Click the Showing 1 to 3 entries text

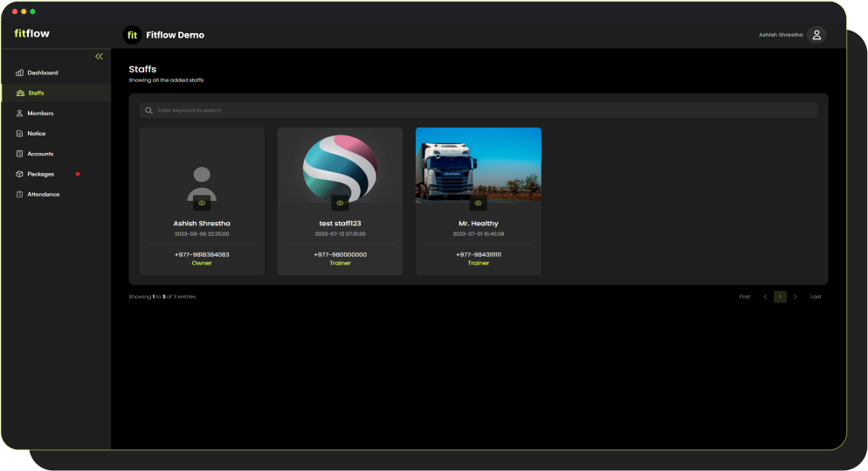[x=162, y=297]
